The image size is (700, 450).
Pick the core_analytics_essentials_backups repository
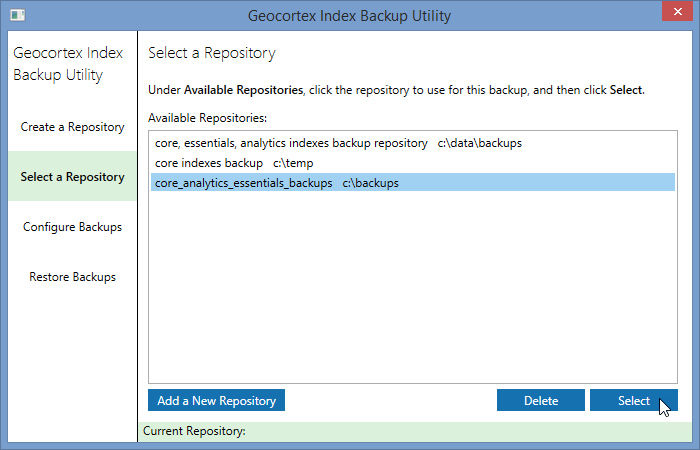(x=413, y=183)
